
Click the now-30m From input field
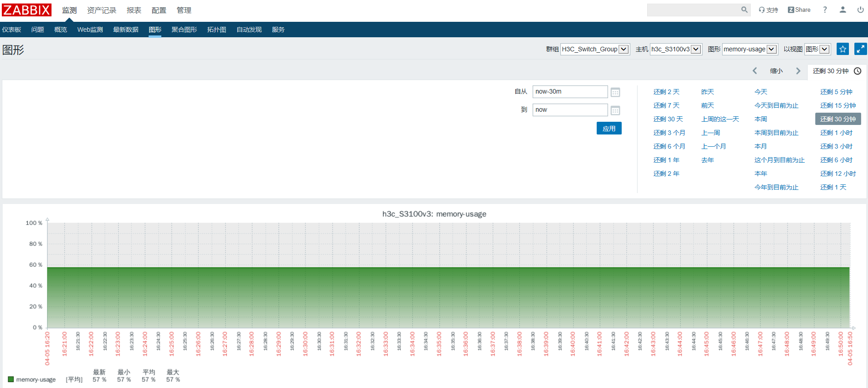point(570,92)
